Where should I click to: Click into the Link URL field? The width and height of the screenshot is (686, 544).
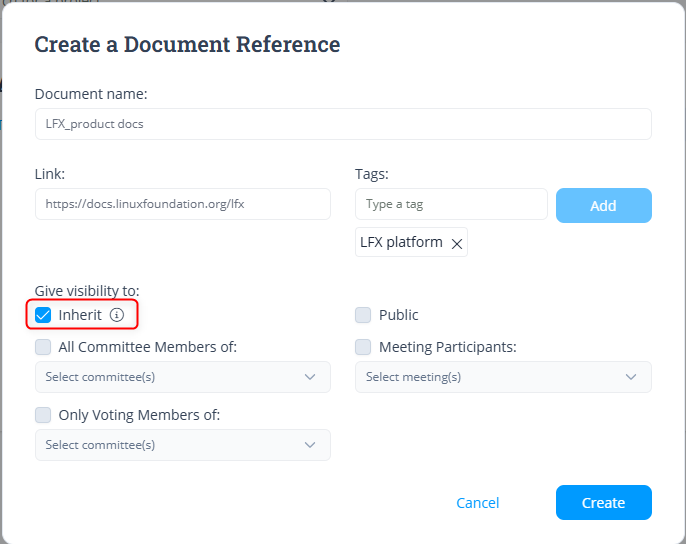click(182, 204)
